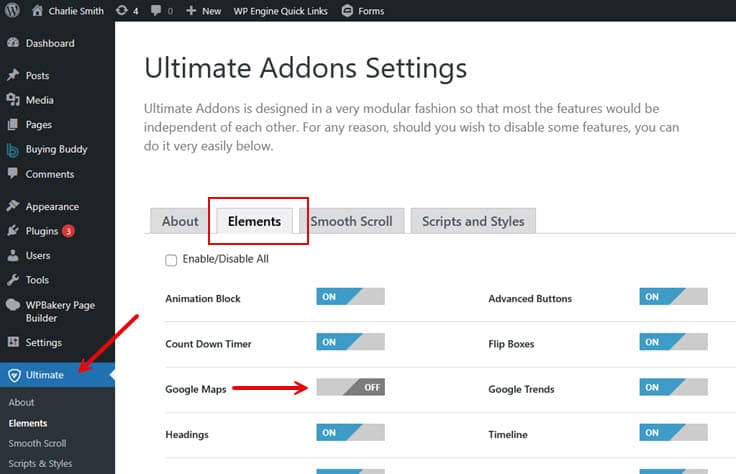Viewport: 736px width, 474px height.
Task: Click the plus icon next to New
Action: (x=191, y=10)
